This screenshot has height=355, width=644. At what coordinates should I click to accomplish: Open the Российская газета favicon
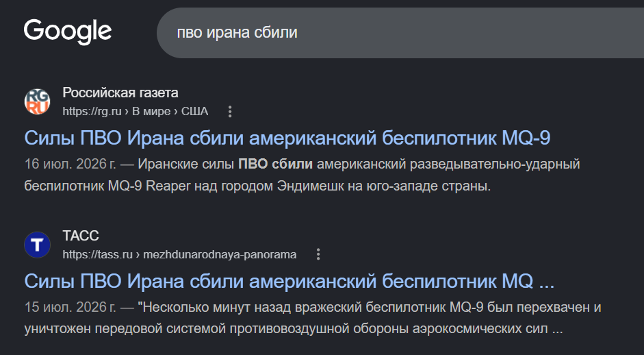(x=38, y=101)
